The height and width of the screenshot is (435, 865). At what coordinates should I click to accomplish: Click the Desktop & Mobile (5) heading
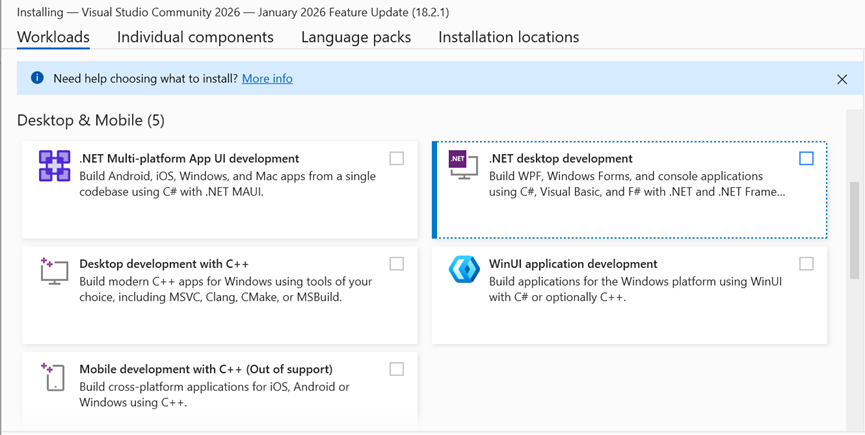[x=91, y=120]
